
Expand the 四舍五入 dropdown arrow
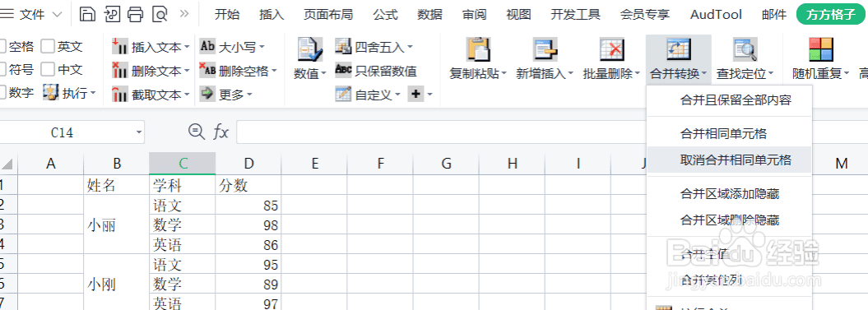coord(411,47)
